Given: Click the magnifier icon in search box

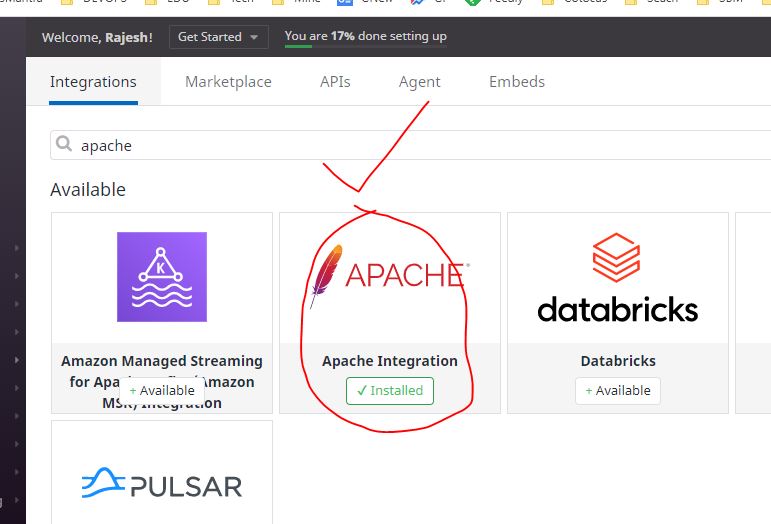Looking at the screenshot, I should pyautogui.click(x=64, y=145).
